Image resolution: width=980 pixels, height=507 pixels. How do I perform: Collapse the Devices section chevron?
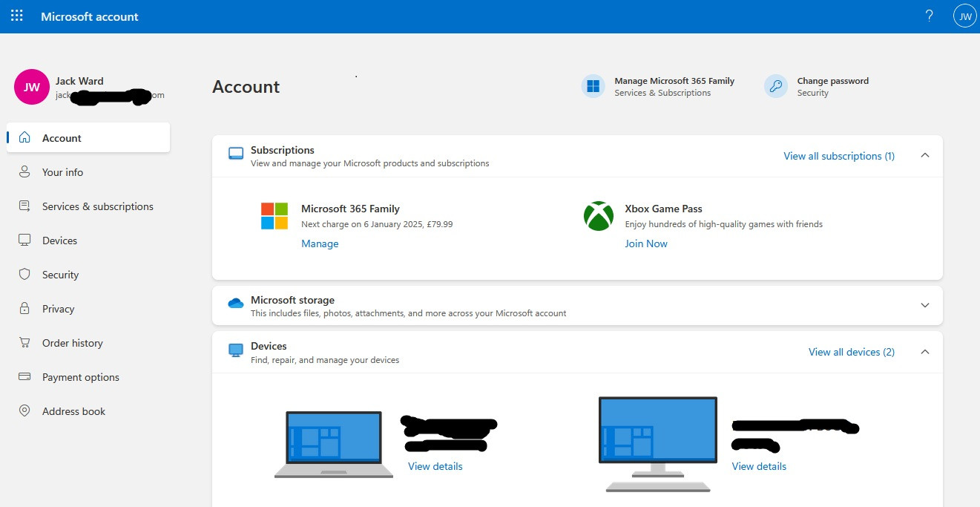click(x=925, y=351)
